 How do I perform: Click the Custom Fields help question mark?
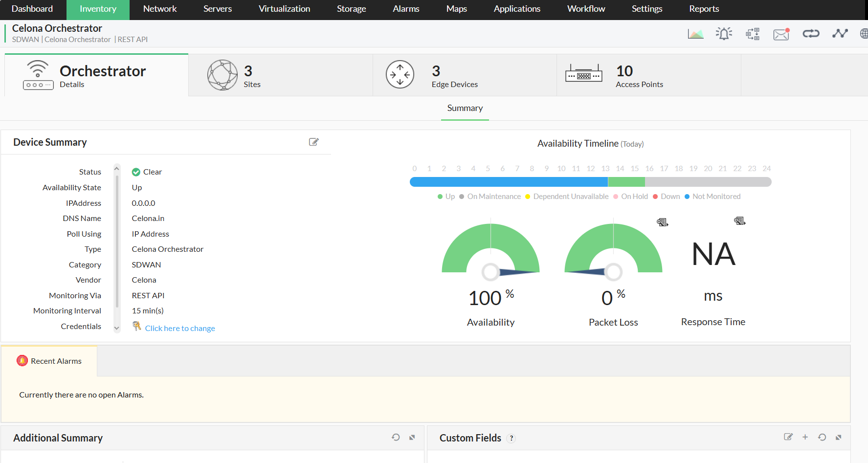512,439
